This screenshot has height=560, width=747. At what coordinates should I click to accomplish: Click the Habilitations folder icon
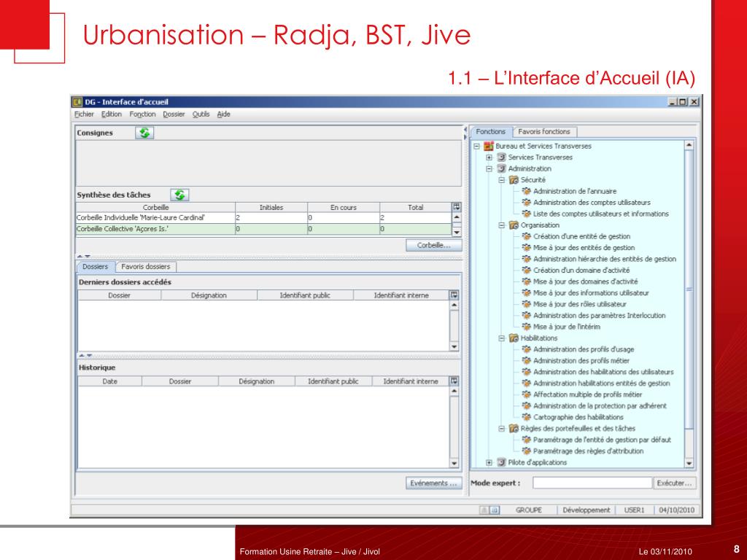click(x=514, y=338)
